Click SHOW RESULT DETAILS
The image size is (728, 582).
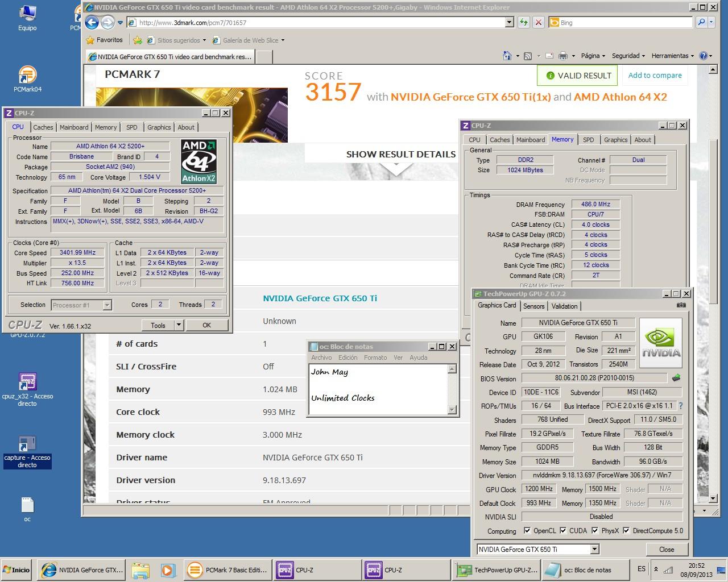tap(400, 154)
